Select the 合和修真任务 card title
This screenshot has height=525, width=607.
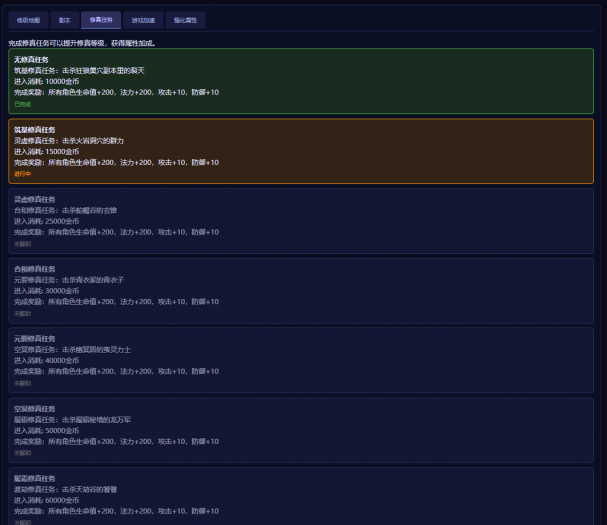tap(35, 269)
